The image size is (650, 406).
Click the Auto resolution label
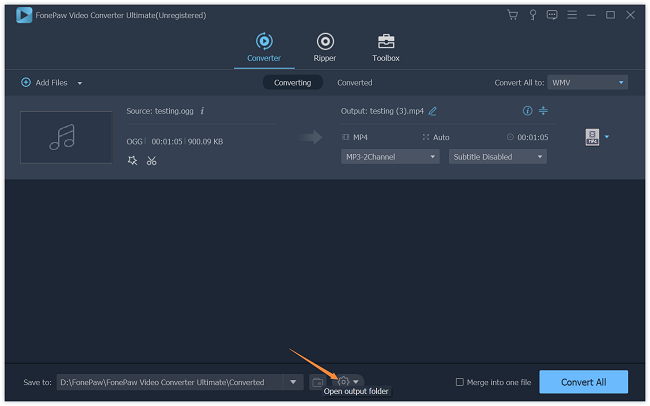pos(441,137)
